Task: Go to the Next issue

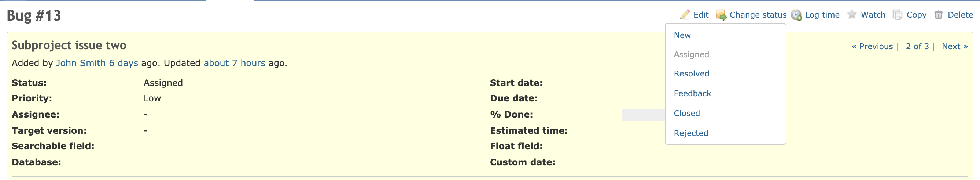Action: pos(954,47)
